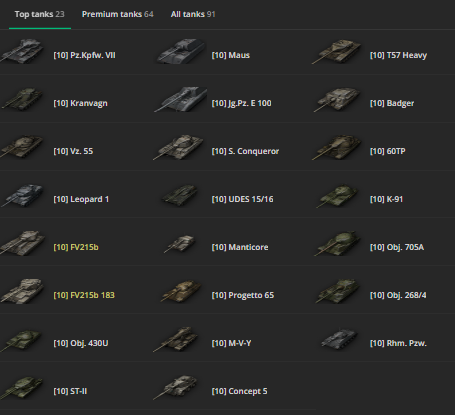Select the [10] Obj. 430U text
Screen dimensions: 455x415
click(x=81, y=343)
